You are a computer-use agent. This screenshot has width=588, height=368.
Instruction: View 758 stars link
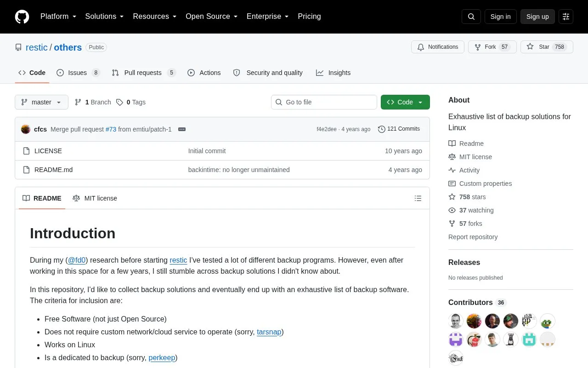(467, 197)
